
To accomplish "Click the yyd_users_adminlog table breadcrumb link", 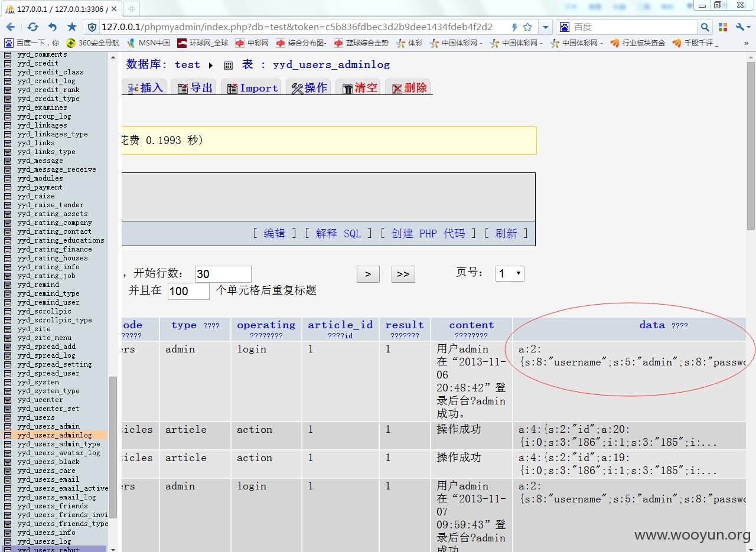I will coord(331,64).
